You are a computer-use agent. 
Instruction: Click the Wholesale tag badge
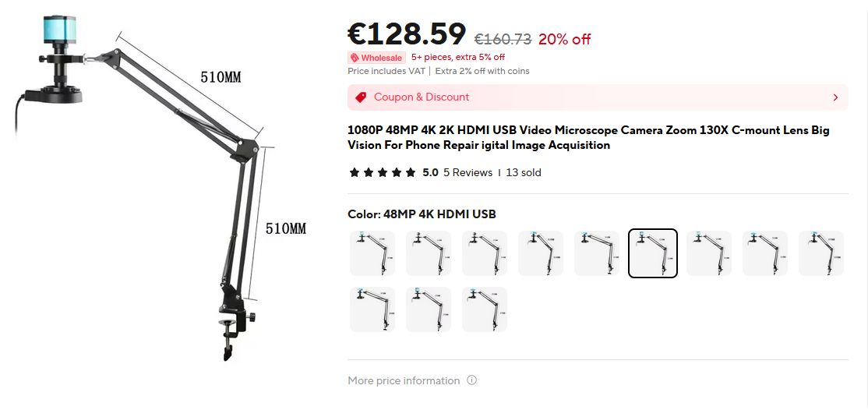(x=376, y=58)
